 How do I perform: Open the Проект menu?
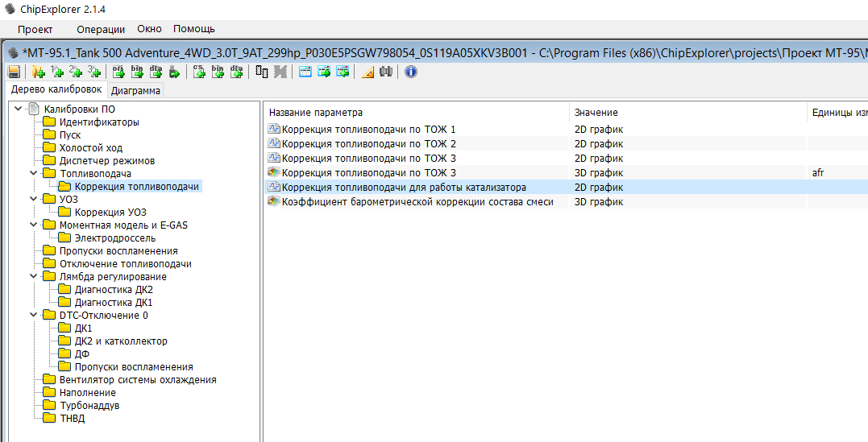(x=35, y=29)
